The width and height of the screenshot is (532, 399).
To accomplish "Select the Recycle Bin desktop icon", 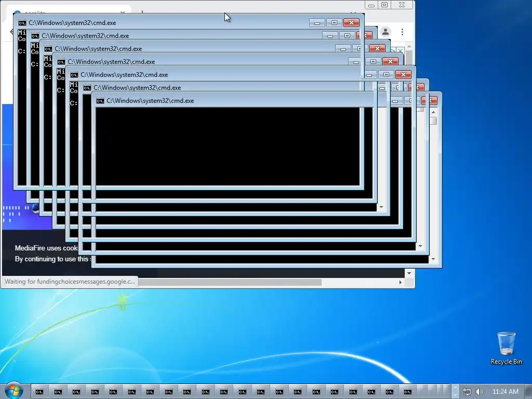I will click(506, 349).
